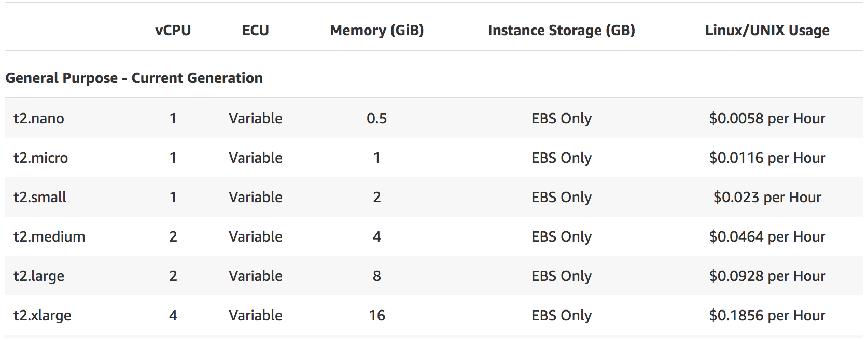Select the General Purpose - Current Generation heading
Screen dimensions: 868x338
coord(134,78)
